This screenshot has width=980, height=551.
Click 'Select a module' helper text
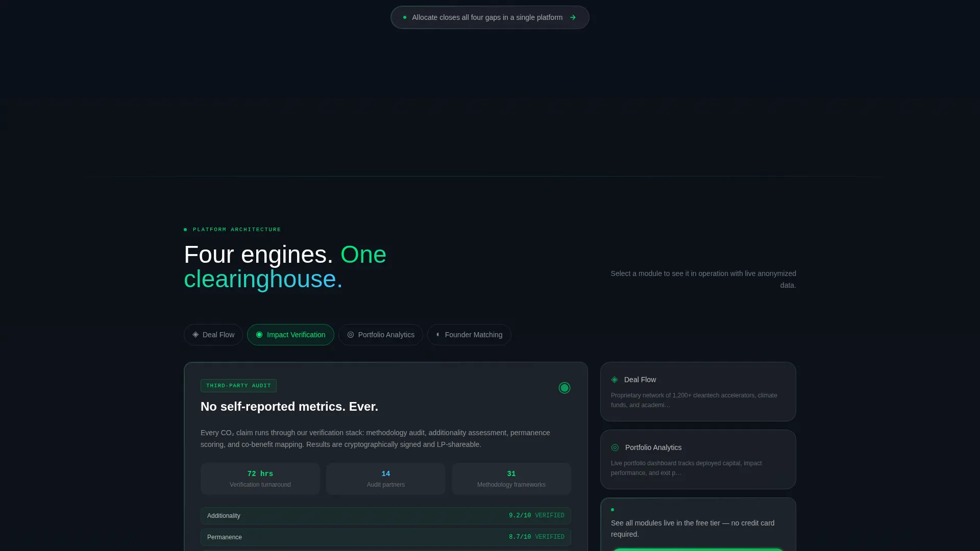click(703, 280)
